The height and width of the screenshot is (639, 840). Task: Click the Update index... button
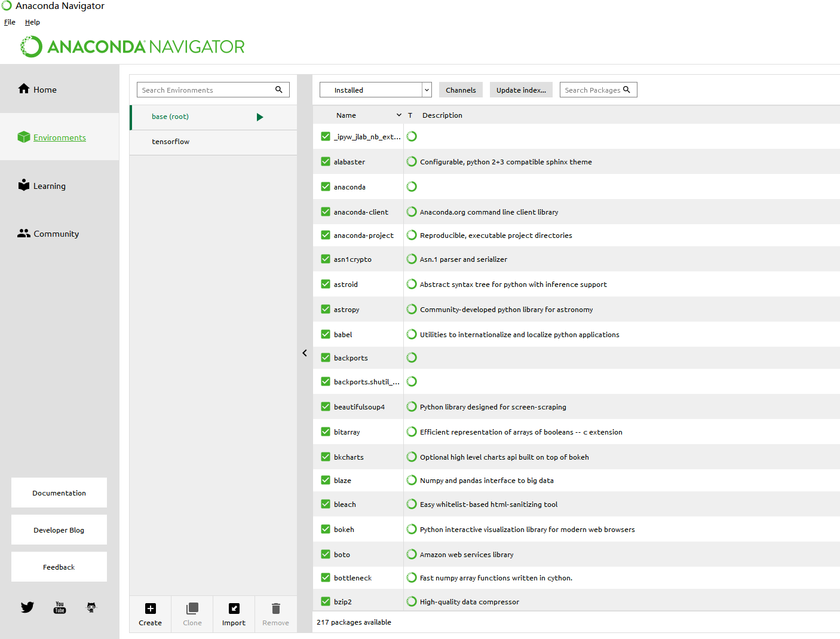521,90
